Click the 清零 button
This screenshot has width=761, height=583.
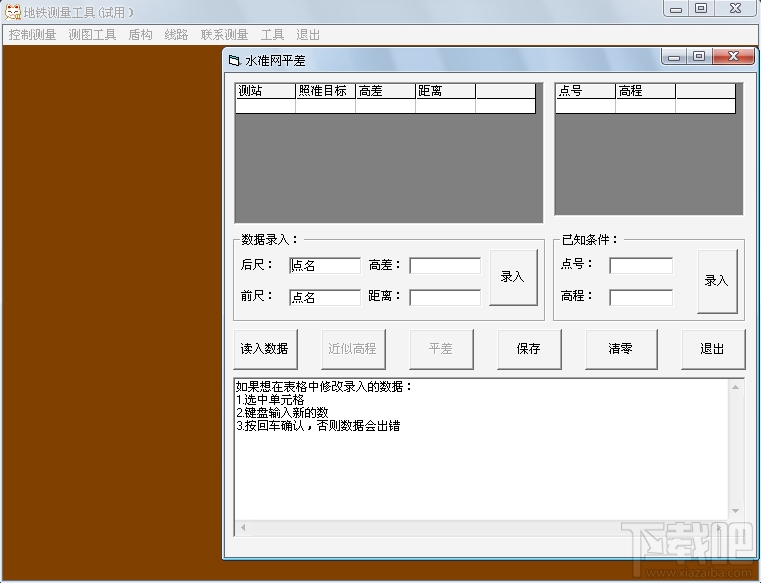pos(621,349)
